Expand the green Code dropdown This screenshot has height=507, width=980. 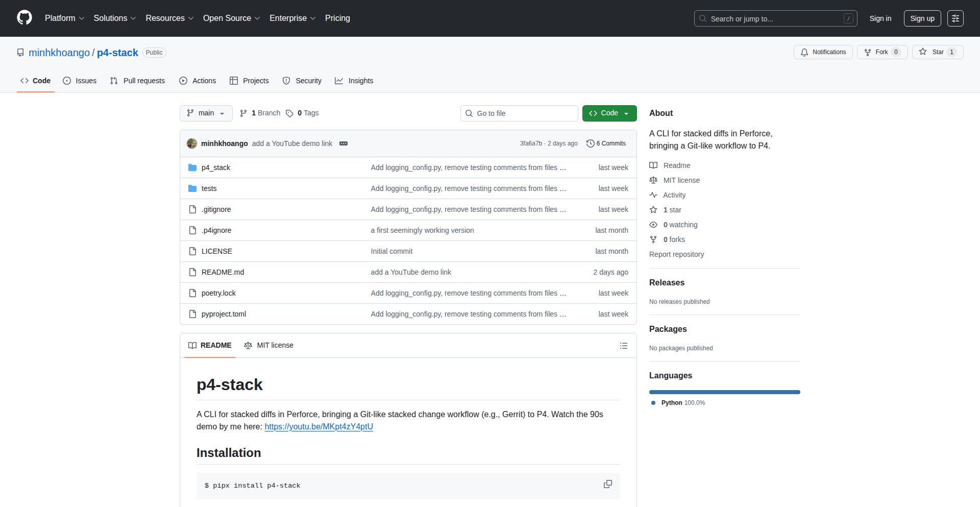(626, 113)
